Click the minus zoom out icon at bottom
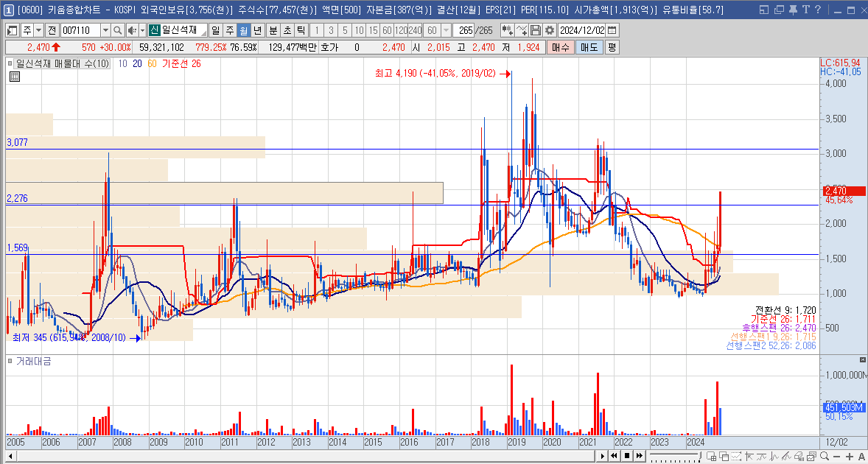 point(838,456)
